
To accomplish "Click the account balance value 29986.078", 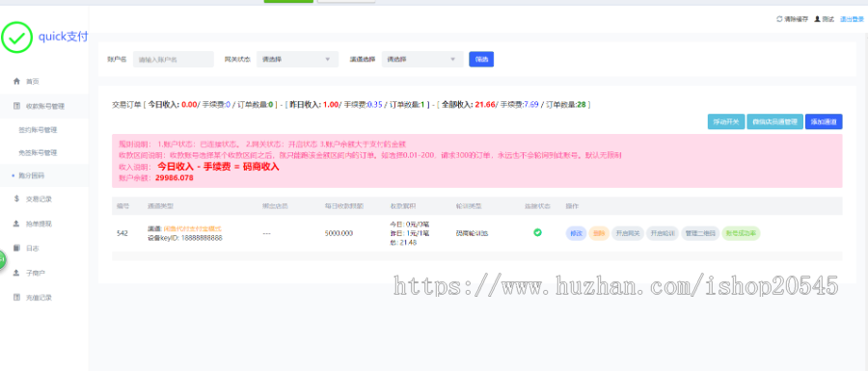I will click(x=175, y=178).
